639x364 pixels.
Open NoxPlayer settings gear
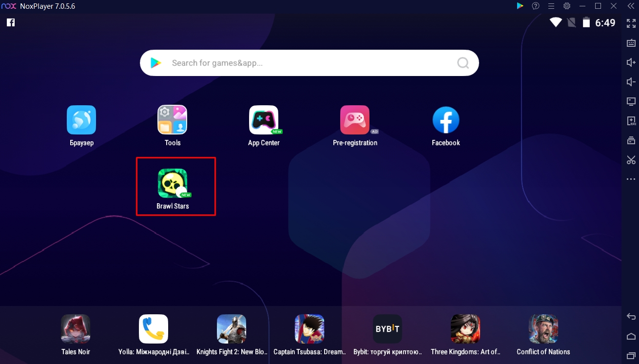point(567,6)
